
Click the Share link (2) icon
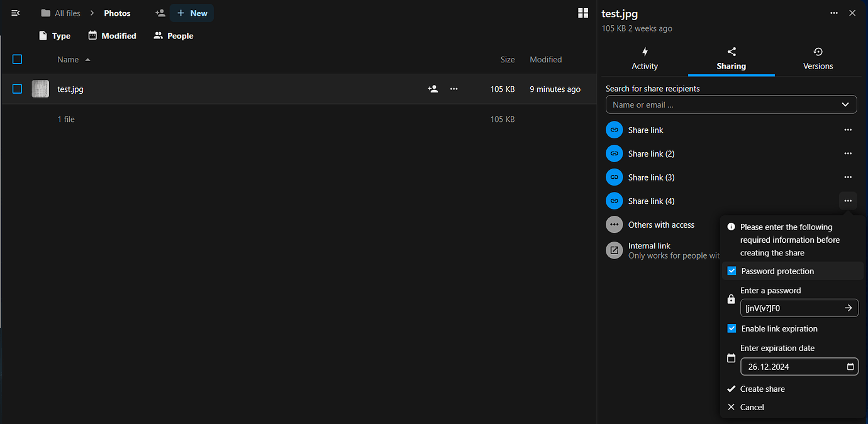(615, 153)
